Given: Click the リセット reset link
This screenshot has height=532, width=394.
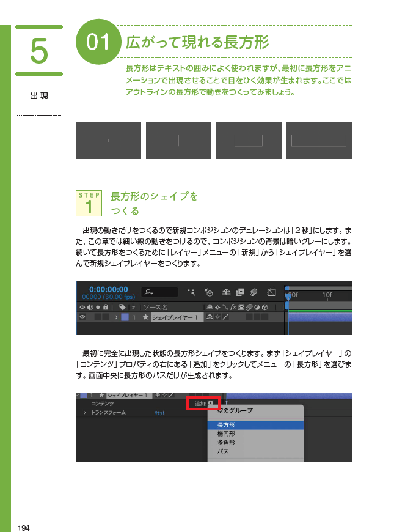Looking at the screenshot, I should click(159, 413).
